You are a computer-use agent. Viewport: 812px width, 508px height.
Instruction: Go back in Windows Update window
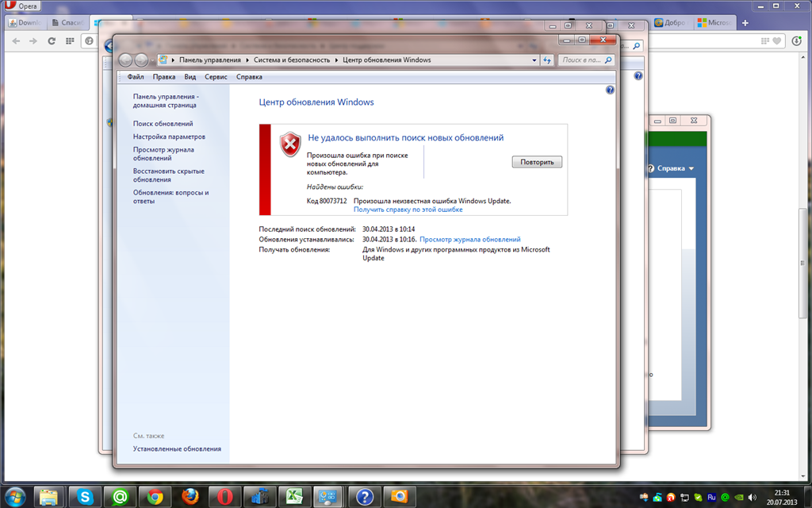coord(125,60)
